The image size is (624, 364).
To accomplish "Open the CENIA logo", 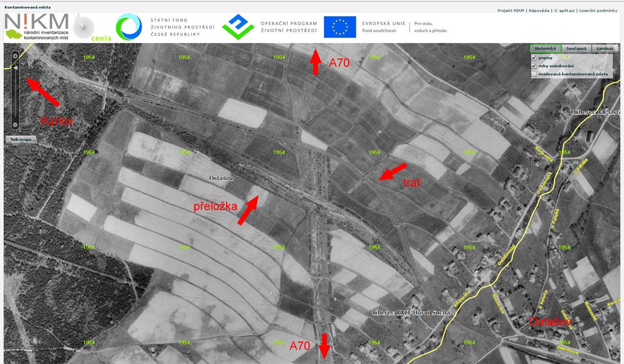I will [x=91, y=28].
